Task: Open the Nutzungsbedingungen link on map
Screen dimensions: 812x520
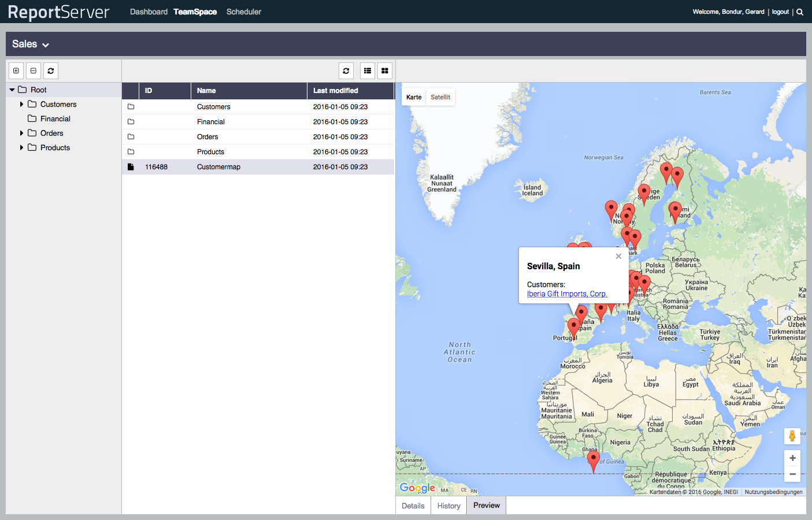Action: (773, 492)
